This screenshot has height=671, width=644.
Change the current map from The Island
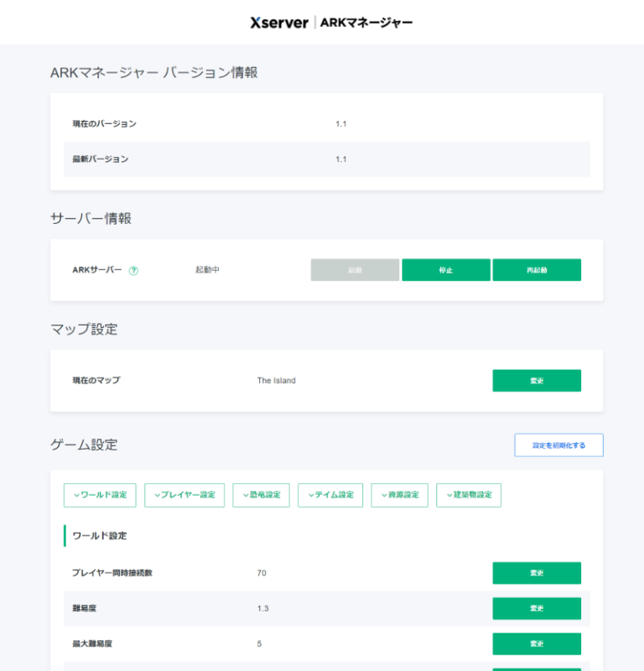click(537, 380)
